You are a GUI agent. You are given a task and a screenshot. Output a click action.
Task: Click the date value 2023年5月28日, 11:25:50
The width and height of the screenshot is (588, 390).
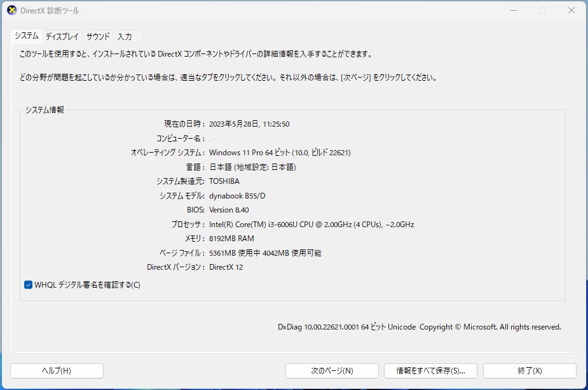(249, 124)
